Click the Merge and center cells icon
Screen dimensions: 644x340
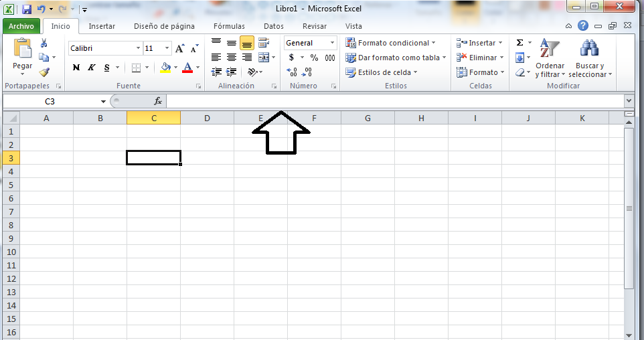tap(263, 58)
